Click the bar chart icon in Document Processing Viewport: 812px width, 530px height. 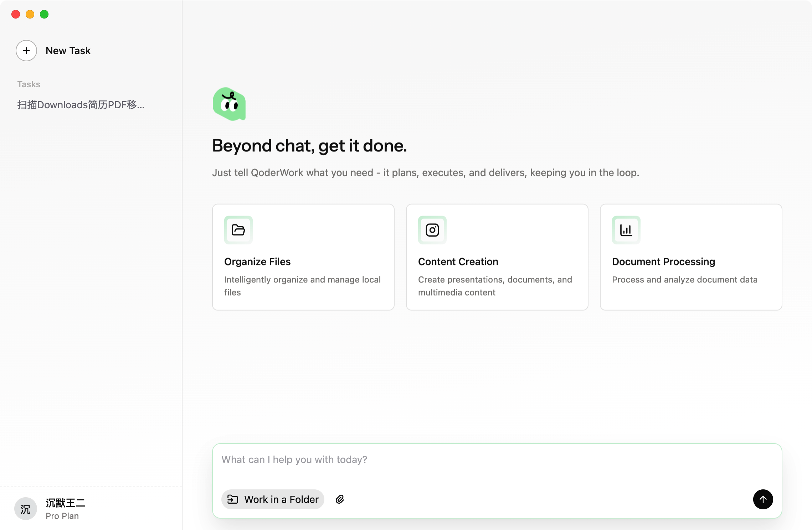click(x=626, y=230)
